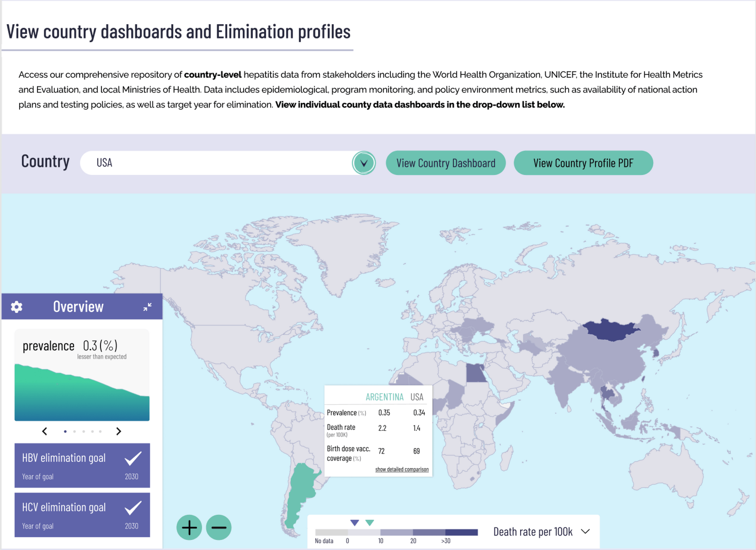Open the Country dropdown arrow
756x550 pixels.
click(364, 163)
